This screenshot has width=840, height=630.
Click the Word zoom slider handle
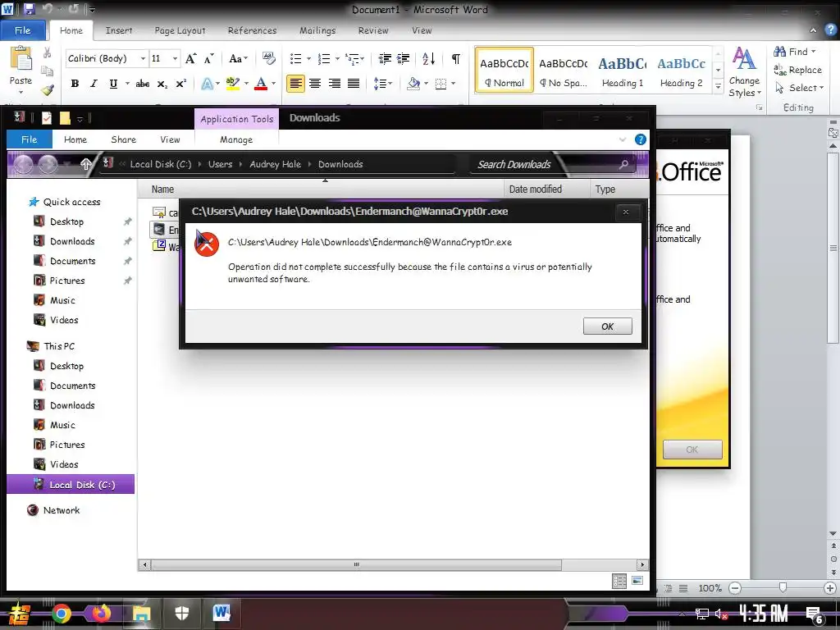pos(783,588)
